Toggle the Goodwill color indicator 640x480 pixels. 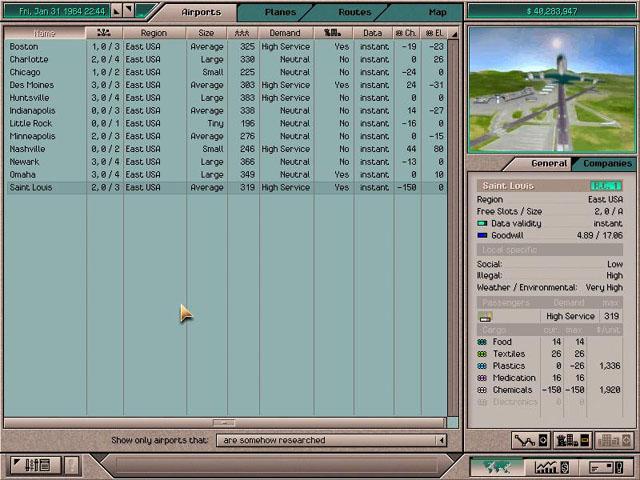[x=483, y=236]
